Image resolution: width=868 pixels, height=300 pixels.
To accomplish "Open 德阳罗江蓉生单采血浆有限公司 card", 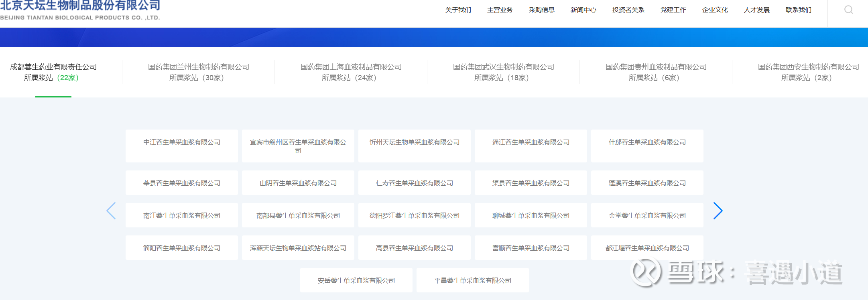I will [415, 215].
